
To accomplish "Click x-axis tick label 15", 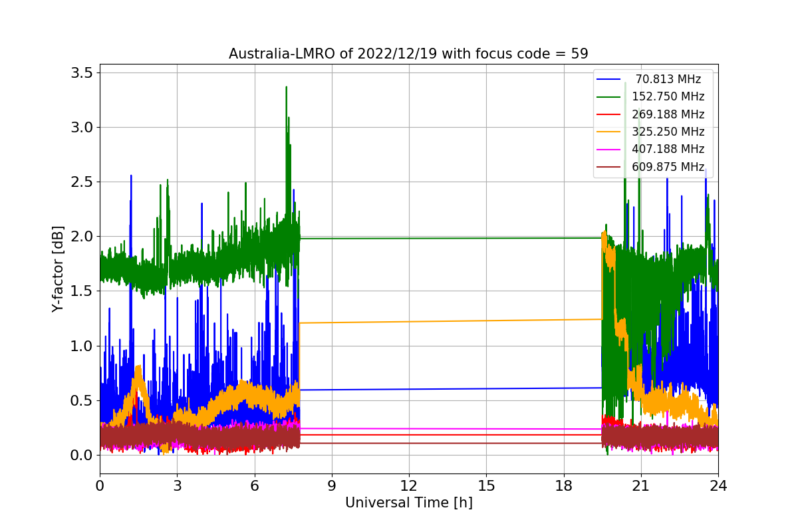I will coord(486,485).
